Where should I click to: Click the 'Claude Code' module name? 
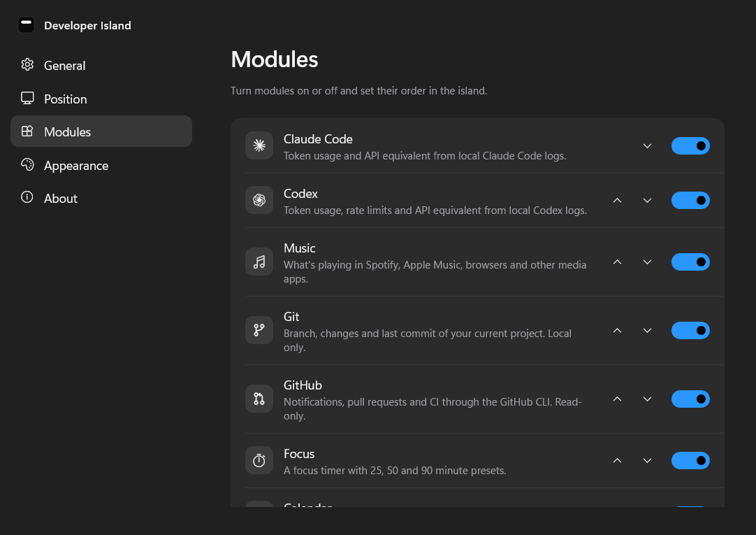tap(318, 139)
